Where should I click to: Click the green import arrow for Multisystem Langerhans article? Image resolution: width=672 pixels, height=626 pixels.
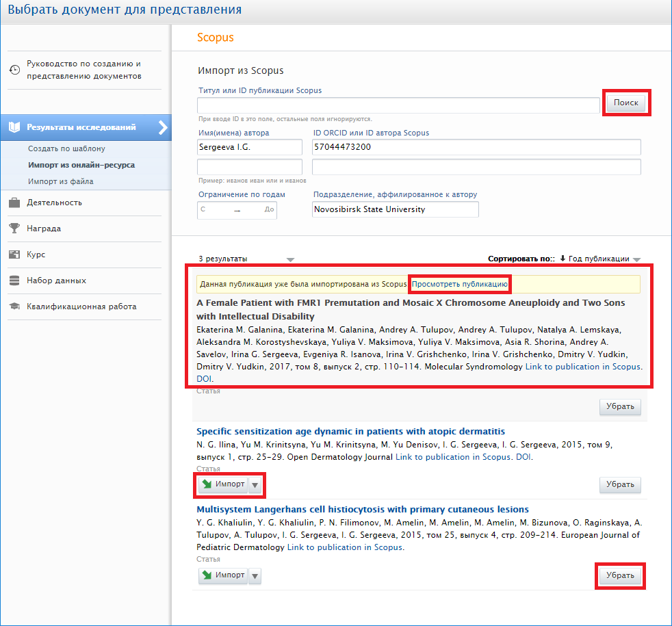pyautogui.click(x=207, y=575)
